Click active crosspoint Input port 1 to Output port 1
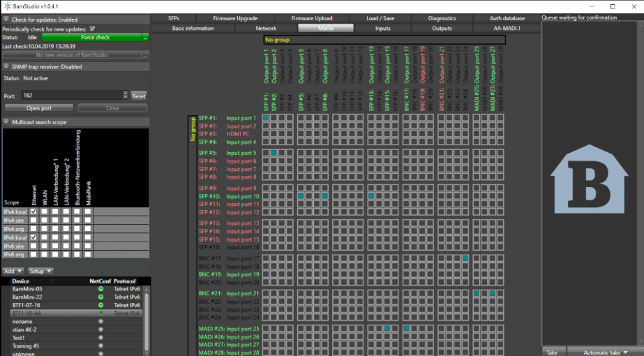644x356 pixels. (x=266, y=118)
